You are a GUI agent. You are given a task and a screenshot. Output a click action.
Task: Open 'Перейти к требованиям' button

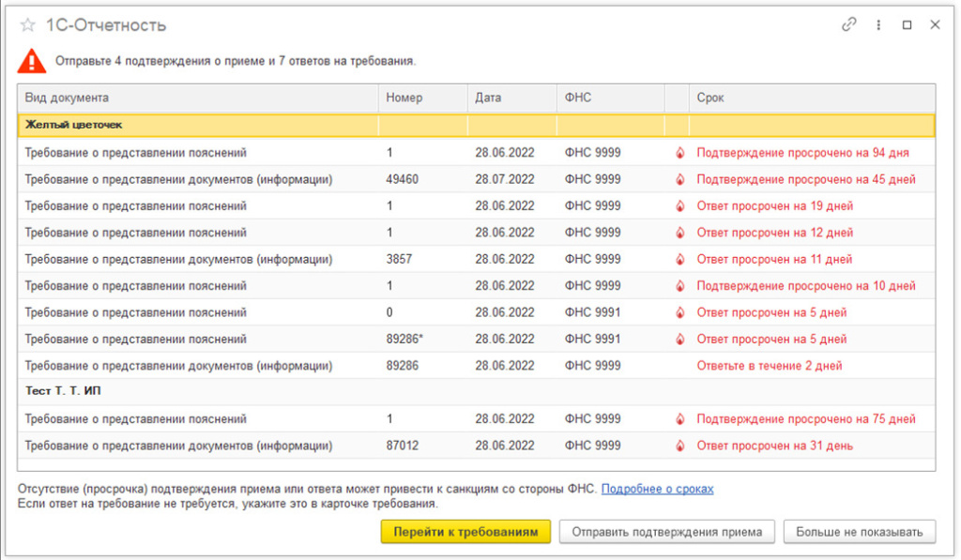[x=465, y=532]
